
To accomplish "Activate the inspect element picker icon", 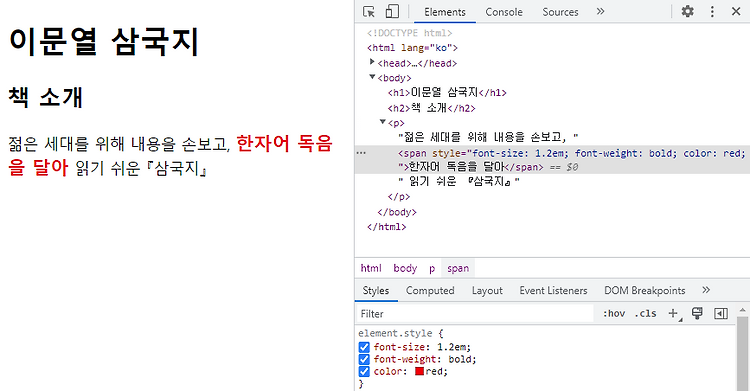I will click(369, 11).
